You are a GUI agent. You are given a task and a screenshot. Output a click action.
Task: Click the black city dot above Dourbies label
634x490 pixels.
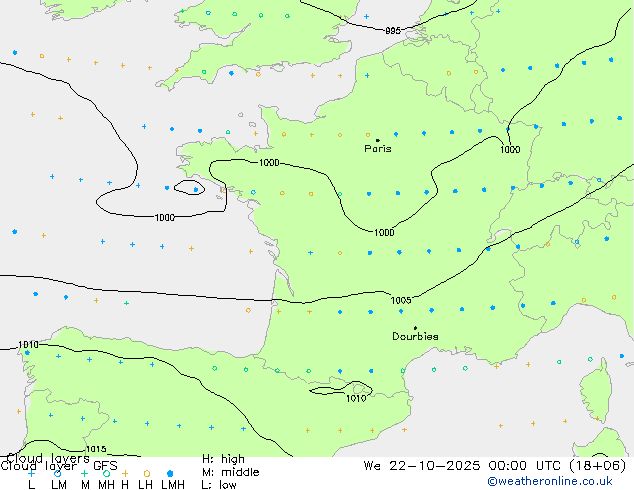[x=415, y=328]
